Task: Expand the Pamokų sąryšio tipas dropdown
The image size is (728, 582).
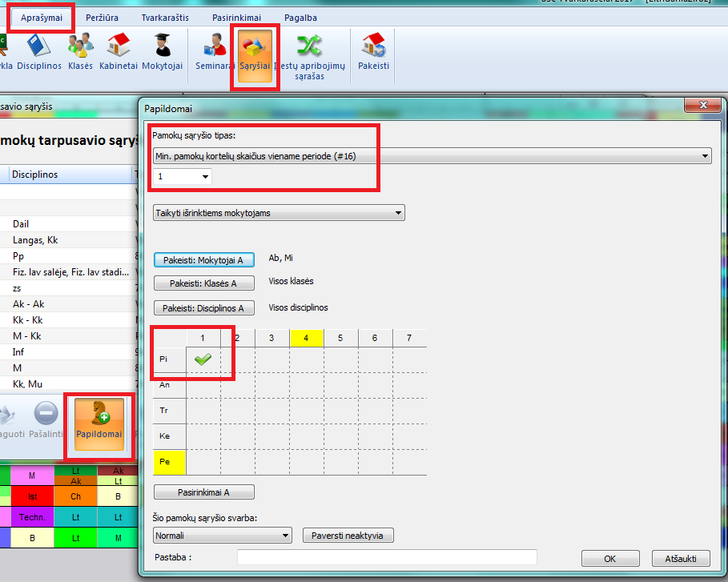Action: point(432,156)
